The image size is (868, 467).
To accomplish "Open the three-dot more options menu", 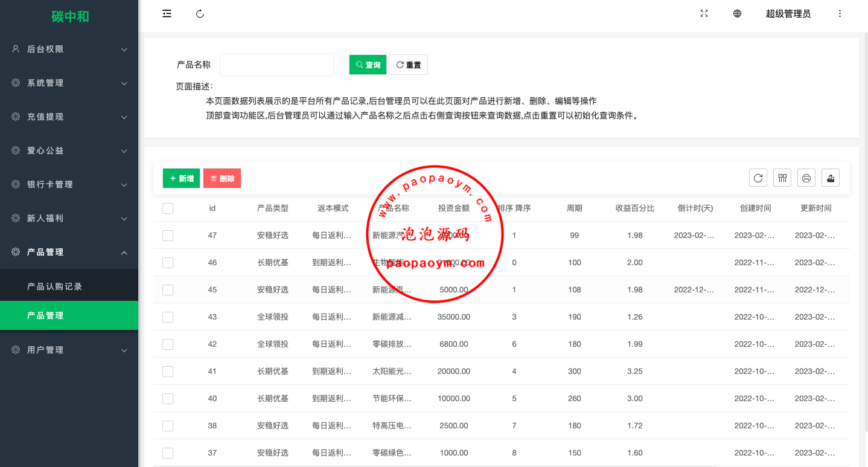I will coord(840,14).
